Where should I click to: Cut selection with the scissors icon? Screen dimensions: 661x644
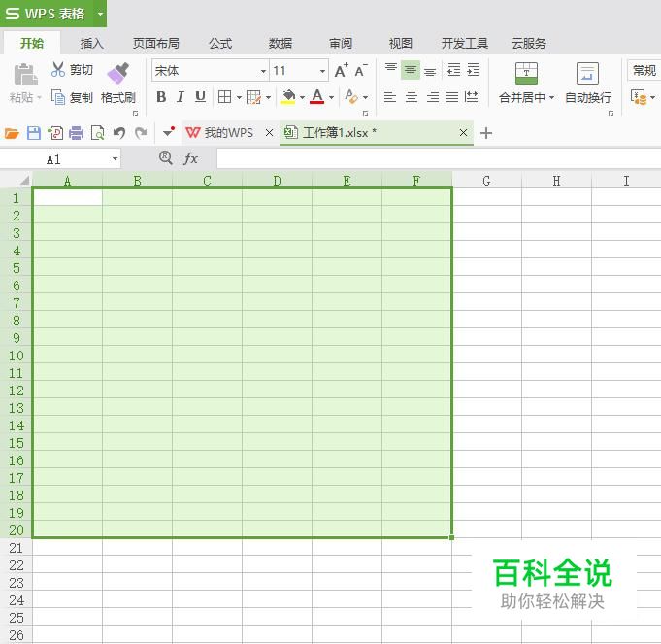pyautogui.click(x=58, y=70)
